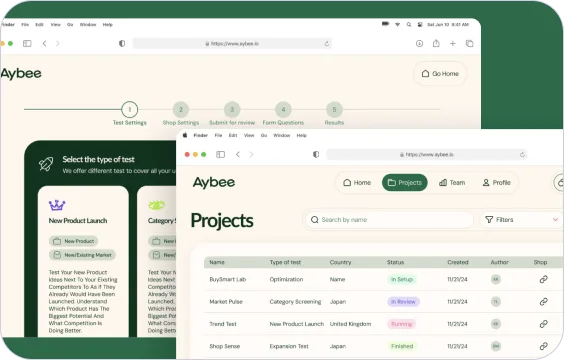Open the shop link in Trend Test row
The image size is (564, 360).
click(x=543, y=324)
